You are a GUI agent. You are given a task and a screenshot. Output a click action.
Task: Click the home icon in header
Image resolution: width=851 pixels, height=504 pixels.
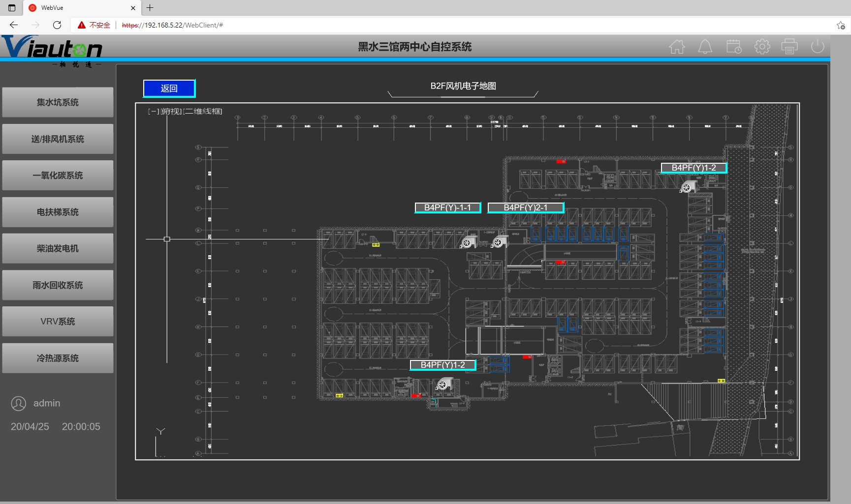point(677,47)
